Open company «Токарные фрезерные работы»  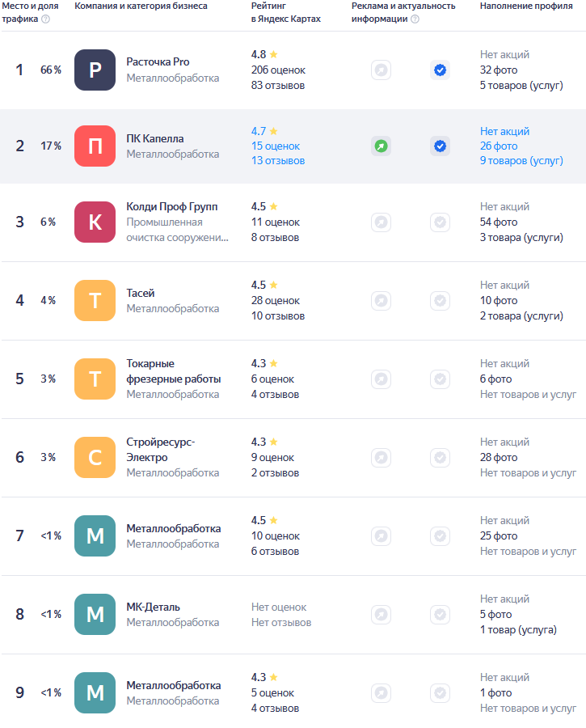pyautogui.click(x=173, y=371)
